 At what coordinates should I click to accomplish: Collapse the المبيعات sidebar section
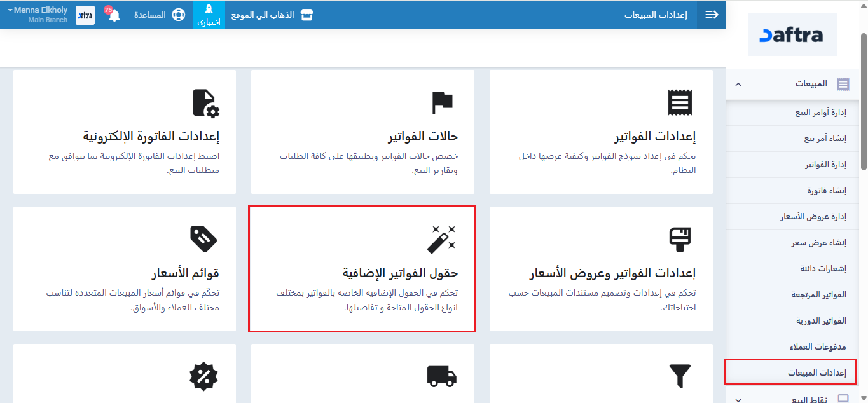click(x=738, y=84)
